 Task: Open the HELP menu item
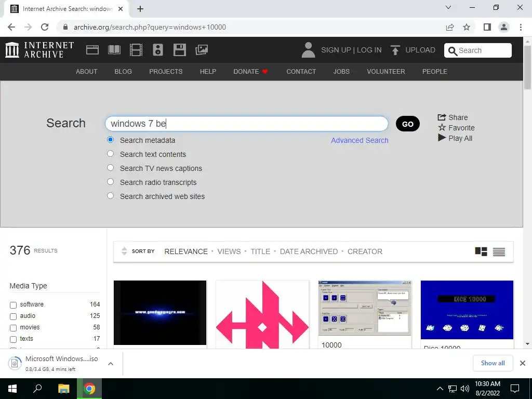pyautogui.click(x=208, y=72)
